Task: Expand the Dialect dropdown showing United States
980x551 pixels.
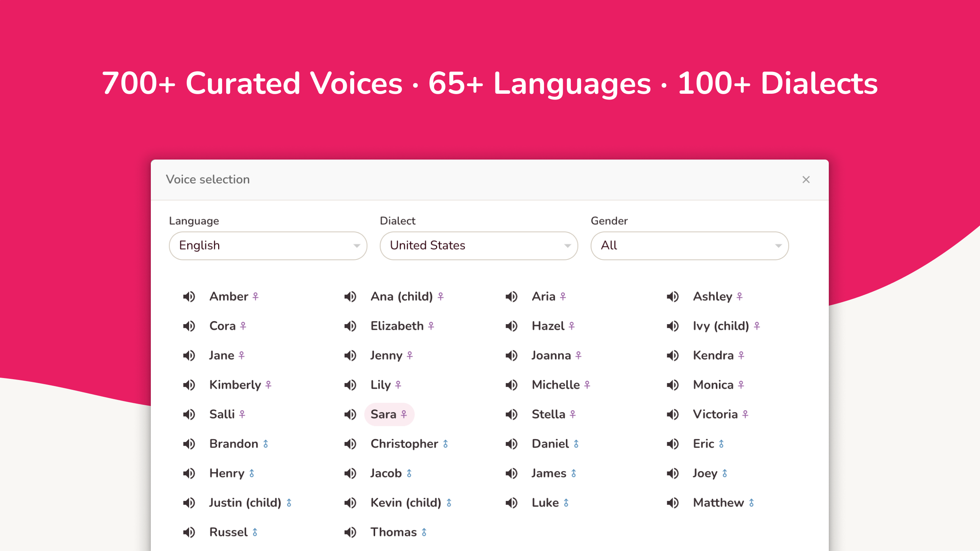Action: [478, 246]
